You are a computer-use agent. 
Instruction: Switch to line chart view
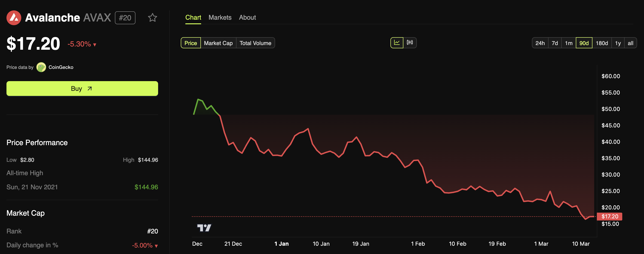tap(397, 43)
